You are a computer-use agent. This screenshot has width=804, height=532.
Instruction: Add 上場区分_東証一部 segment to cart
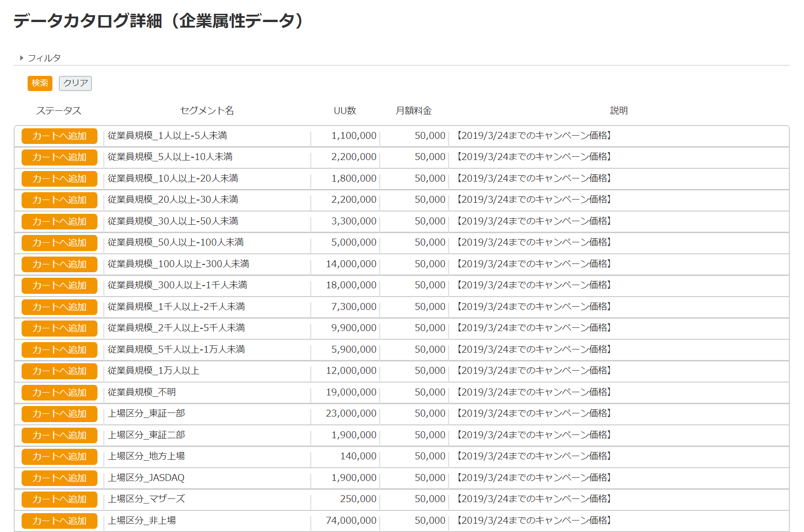(58, 414)
